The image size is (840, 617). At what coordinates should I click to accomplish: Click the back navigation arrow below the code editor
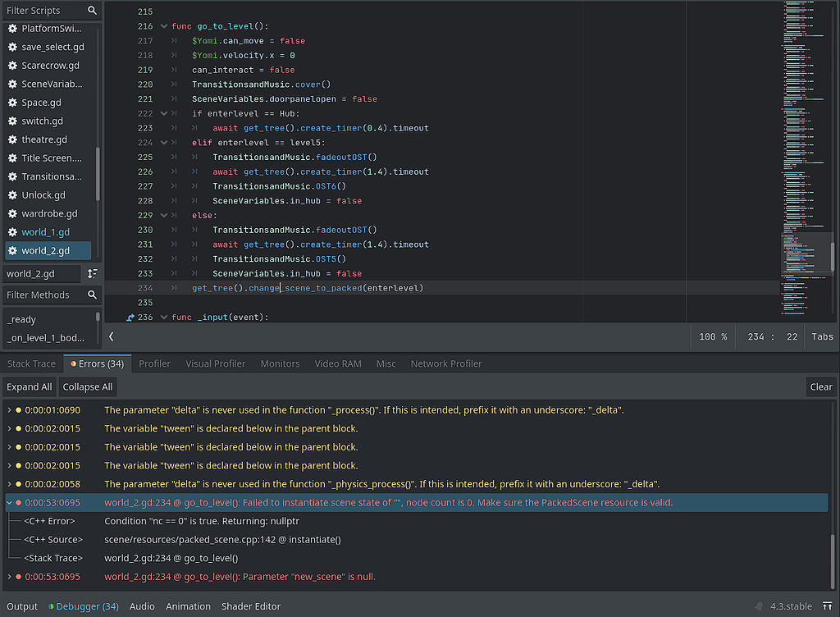point(112,336)
